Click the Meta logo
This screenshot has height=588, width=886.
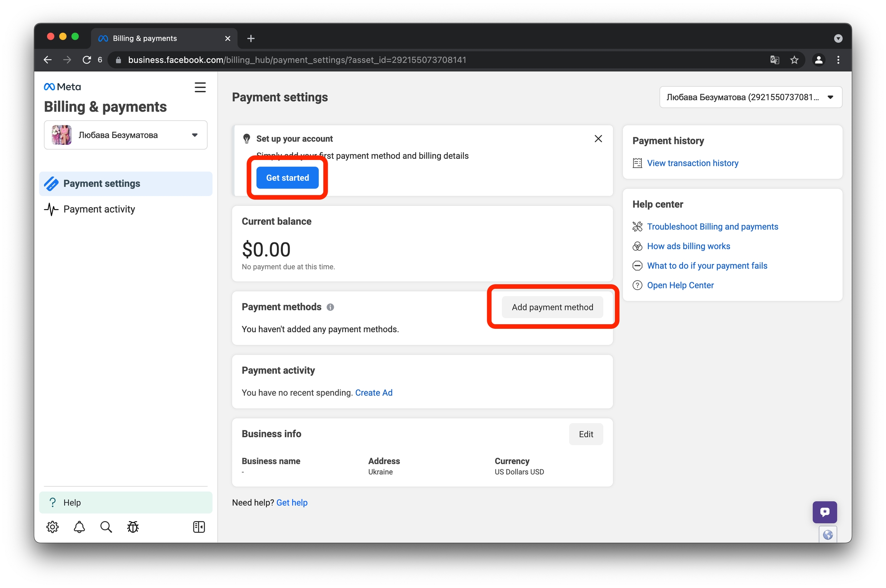pos(62,87)
